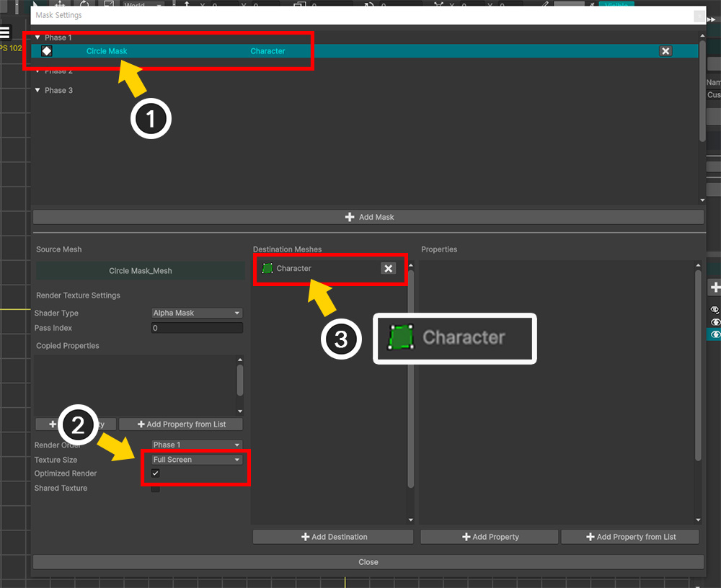Collapse the Phase 1 group

pos(37,37)
